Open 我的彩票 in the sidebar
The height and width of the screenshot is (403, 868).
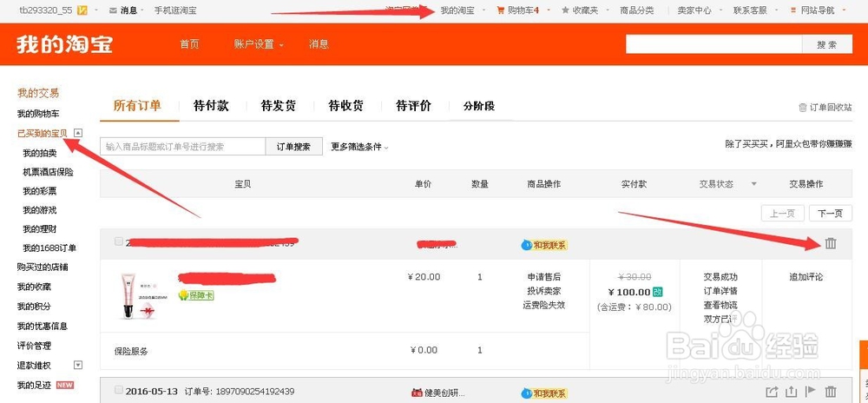click(39, 191)
